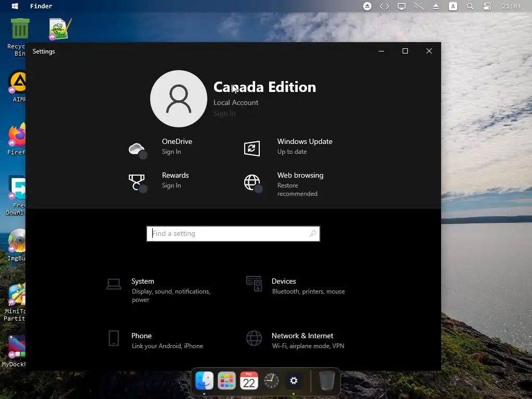Open Finder from the dock

point(204,381)
